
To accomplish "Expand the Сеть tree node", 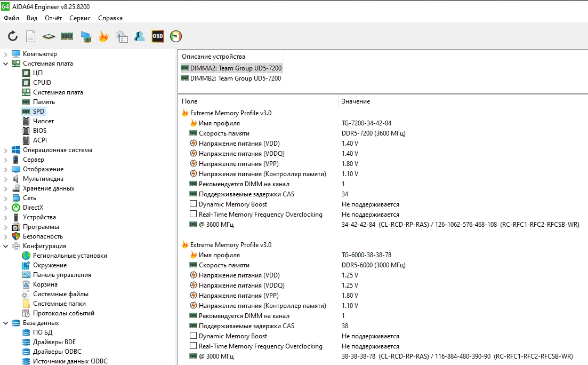I will [x=5, y=199].
